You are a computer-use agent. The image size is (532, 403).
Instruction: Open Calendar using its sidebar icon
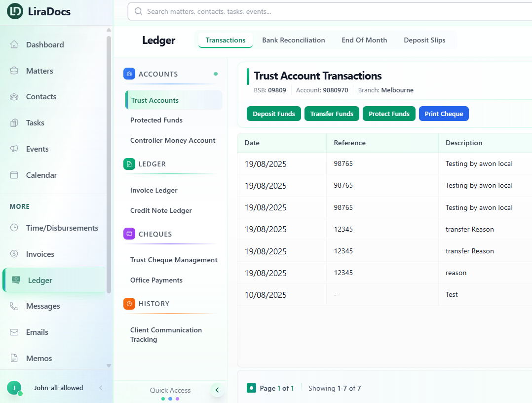pyautogui.click(x=14, y=175)
